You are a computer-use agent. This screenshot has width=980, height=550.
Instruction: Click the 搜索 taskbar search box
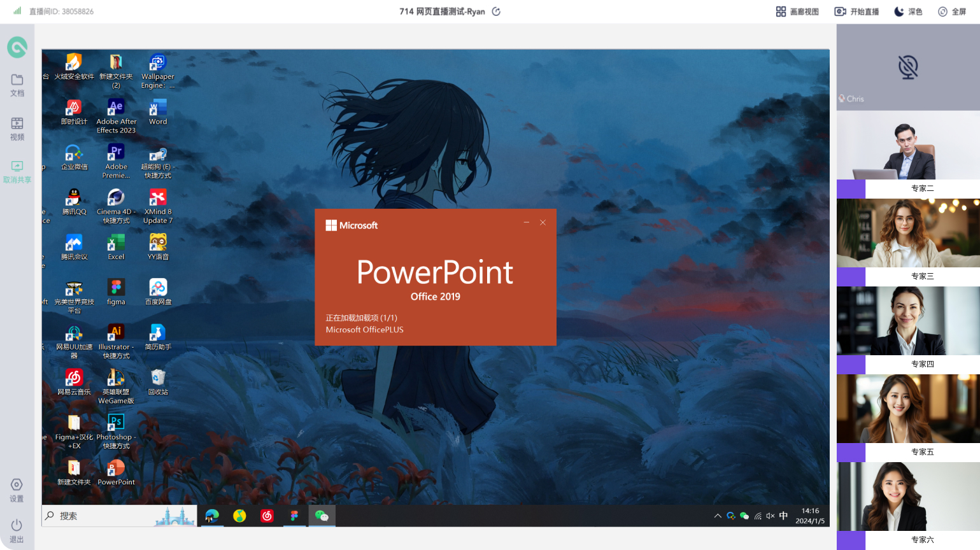(119, 516)
